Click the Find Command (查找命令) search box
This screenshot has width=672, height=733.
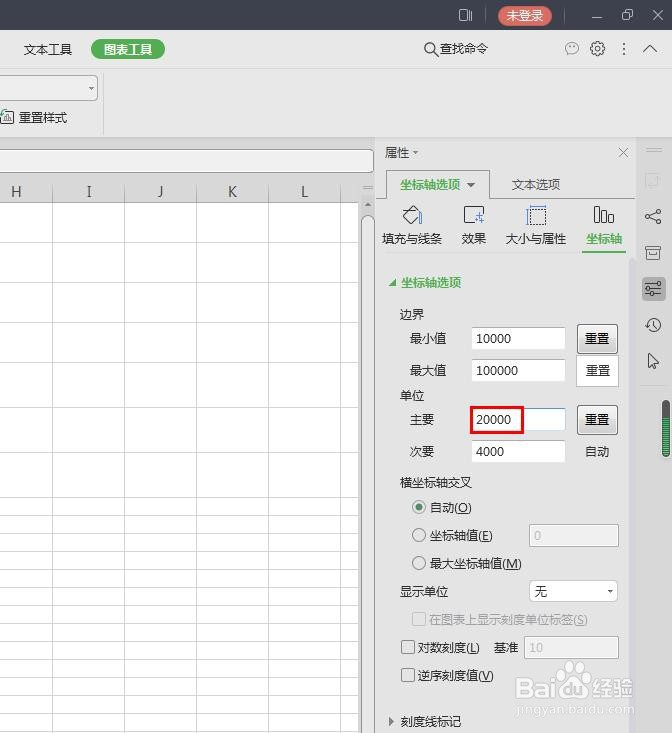coord(456,49)
